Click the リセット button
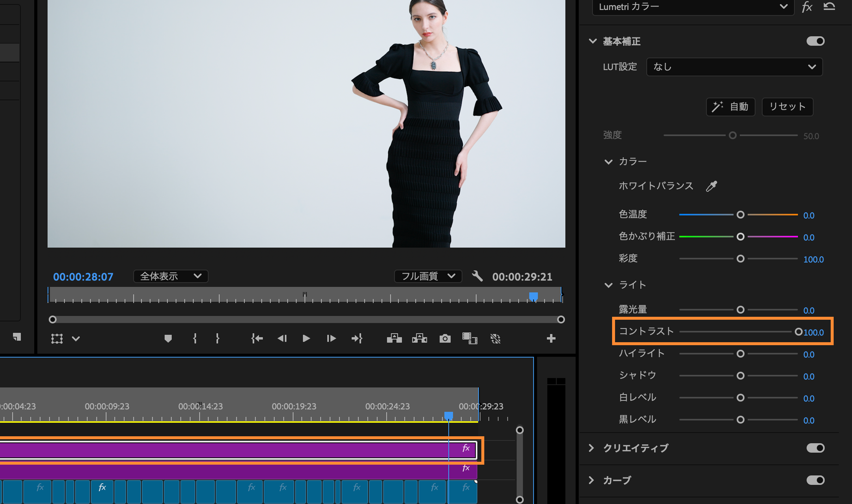 [787, 107]
